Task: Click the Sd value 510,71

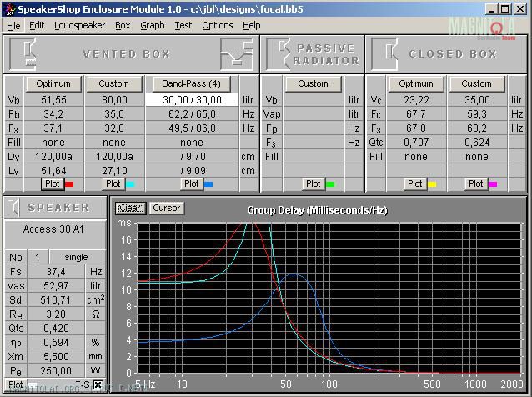Action: click(56, 300)
